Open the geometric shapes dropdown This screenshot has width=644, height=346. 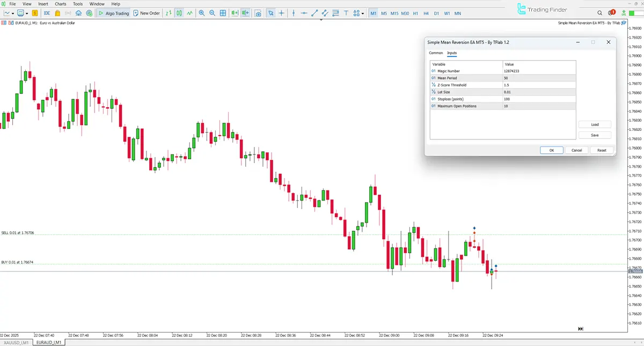[356, 13]
